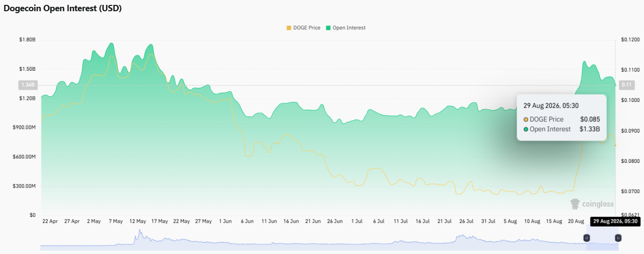
Task: Click the 20 Aug date label
Action: 576,221
